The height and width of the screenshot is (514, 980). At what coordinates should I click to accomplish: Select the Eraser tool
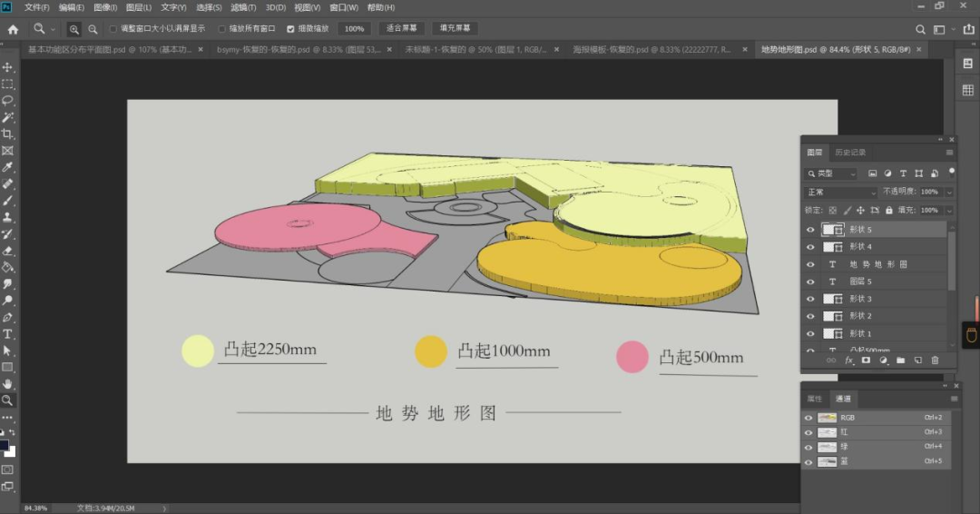(7, 251)
